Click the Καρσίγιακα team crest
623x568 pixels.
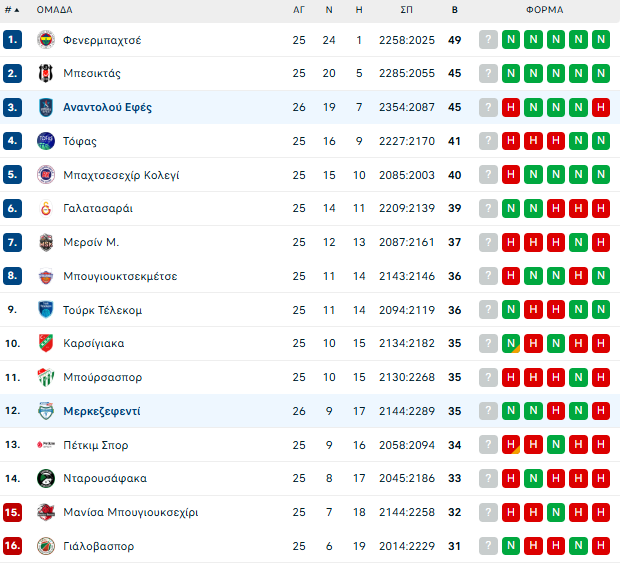(46, 344)
